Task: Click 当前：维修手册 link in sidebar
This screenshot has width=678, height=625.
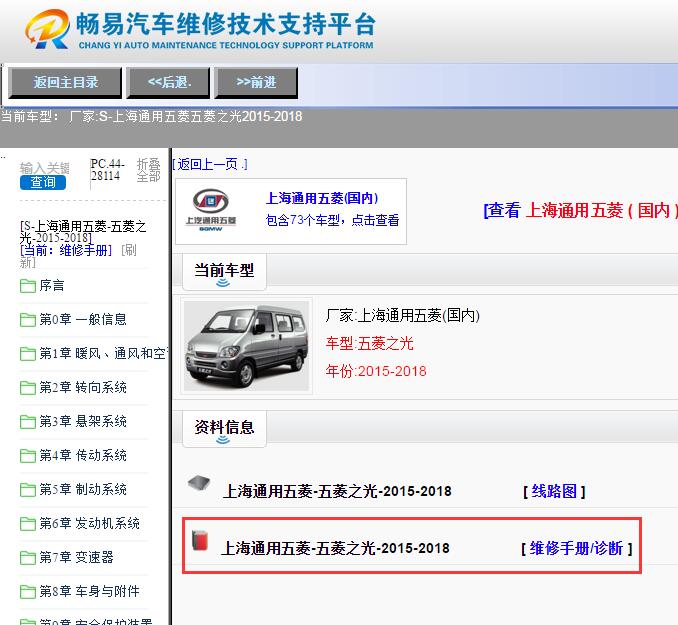Action: [x=66, y=250]
